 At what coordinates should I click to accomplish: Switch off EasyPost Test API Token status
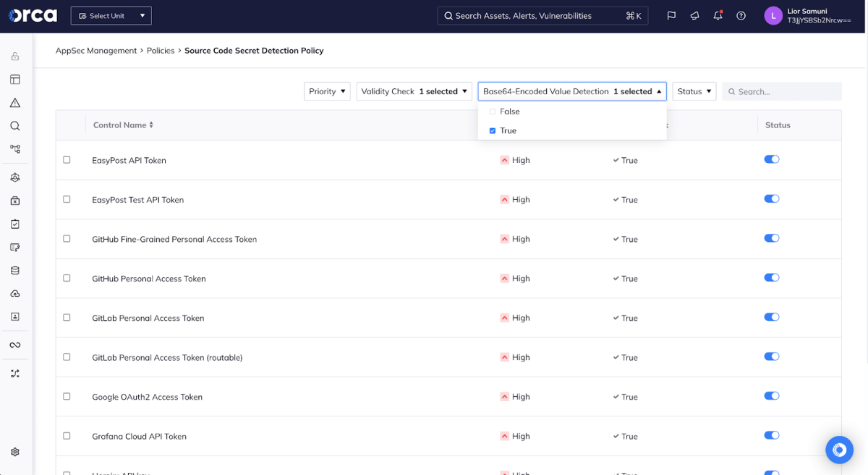click(x=772, y=198)
